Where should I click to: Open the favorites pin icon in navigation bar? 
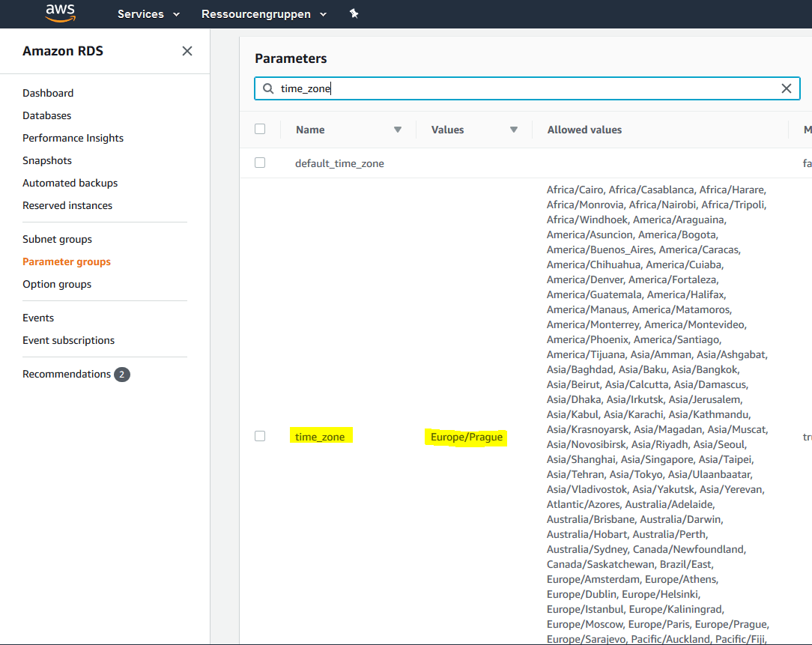coord(354,13)
